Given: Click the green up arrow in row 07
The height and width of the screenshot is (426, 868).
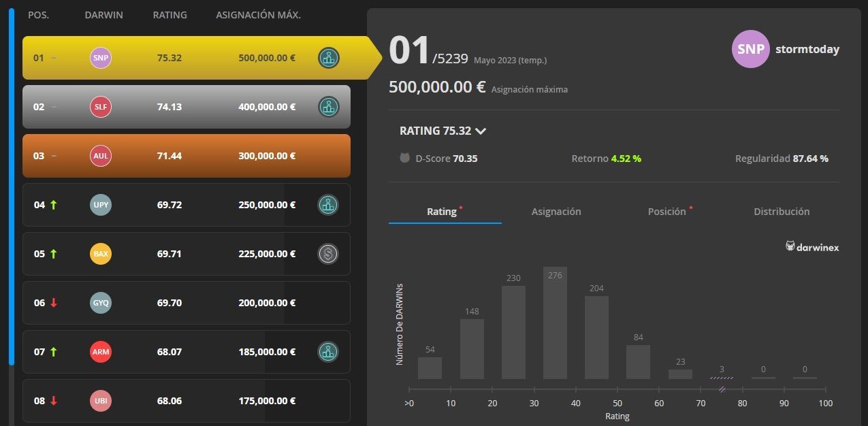Looking at the screenshot, I should pos(54,352).
